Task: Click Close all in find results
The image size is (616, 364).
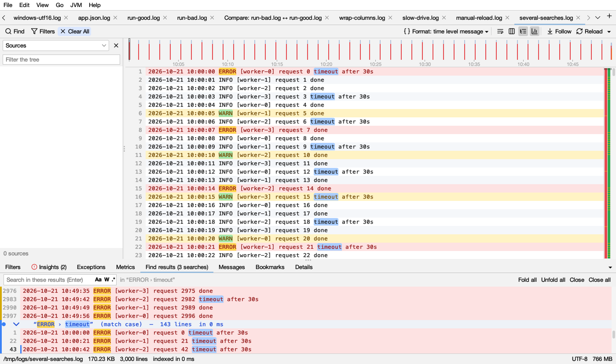Action: (x=600, y=280)
